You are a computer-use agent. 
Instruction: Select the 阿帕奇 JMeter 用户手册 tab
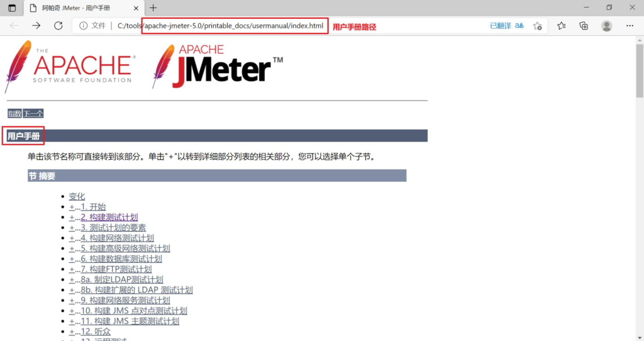pos(82,8)
